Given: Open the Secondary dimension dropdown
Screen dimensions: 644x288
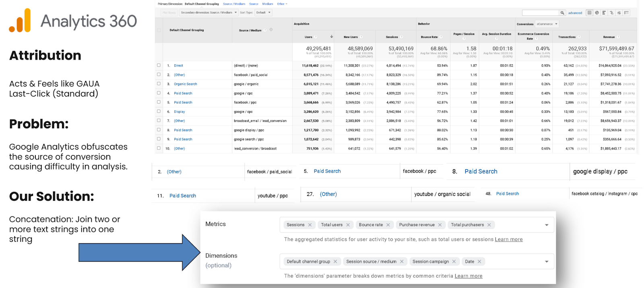Looking at the screenshot, I should (208, 12).
